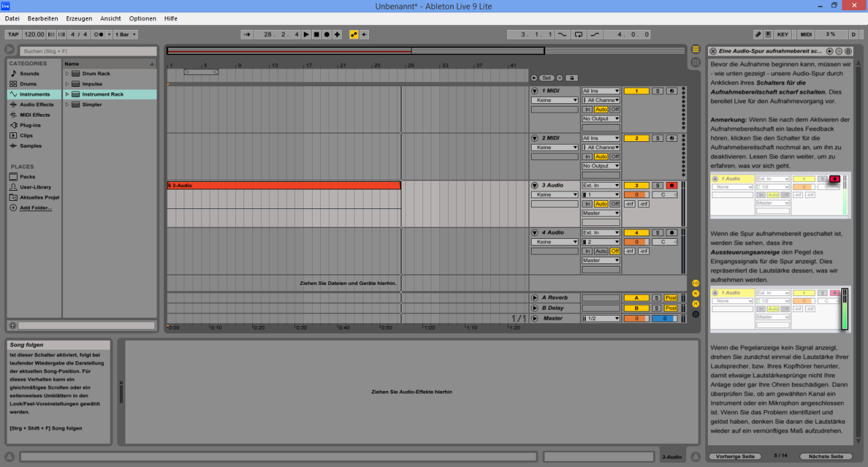Image resolution: width=868 pixels, height=467 pixels.
Task: Click the Set locator button
Action: click(x=546, y=78)
